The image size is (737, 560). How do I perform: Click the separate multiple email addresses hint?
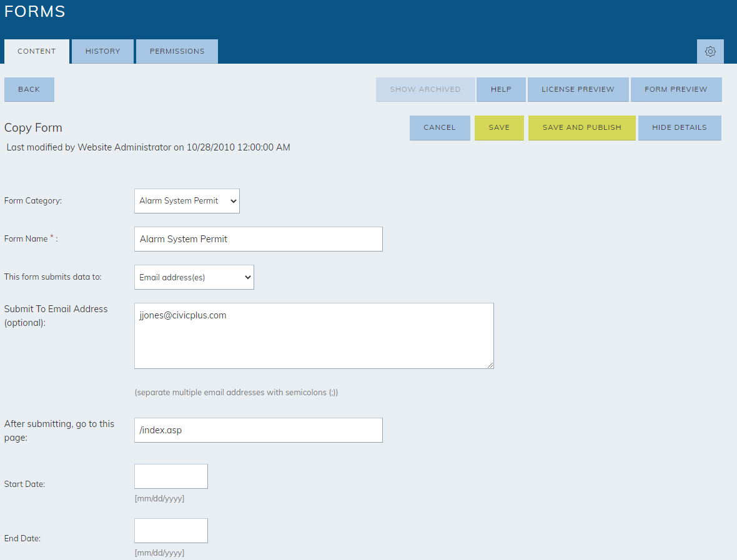(236, 392)
